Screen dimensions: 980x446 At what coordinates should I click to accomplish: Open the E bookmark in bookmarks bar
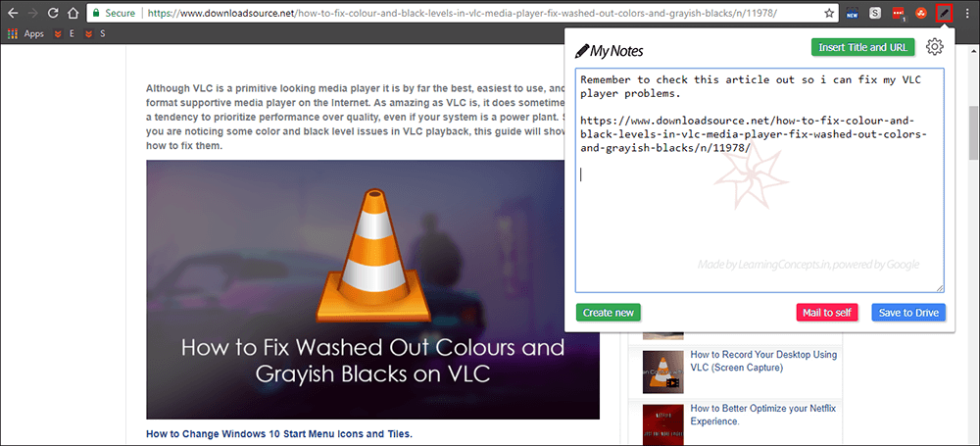[x=65, y=33]
